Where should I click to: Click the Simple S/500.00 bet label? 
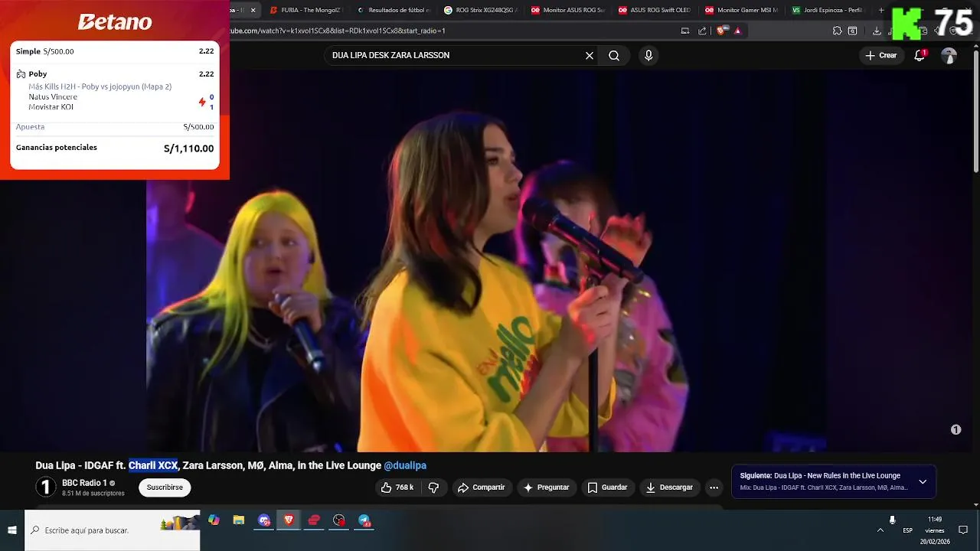[x=45, y=51]
